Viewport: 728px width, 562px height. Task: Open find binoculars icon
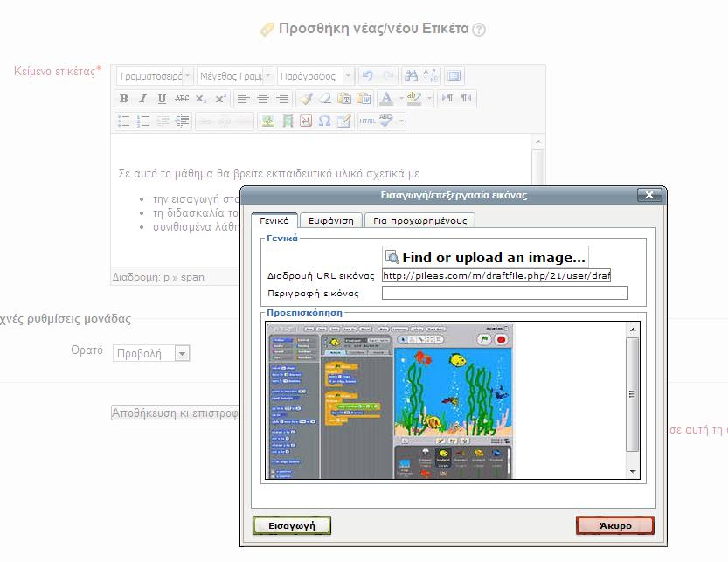click(x=411, y=76)
